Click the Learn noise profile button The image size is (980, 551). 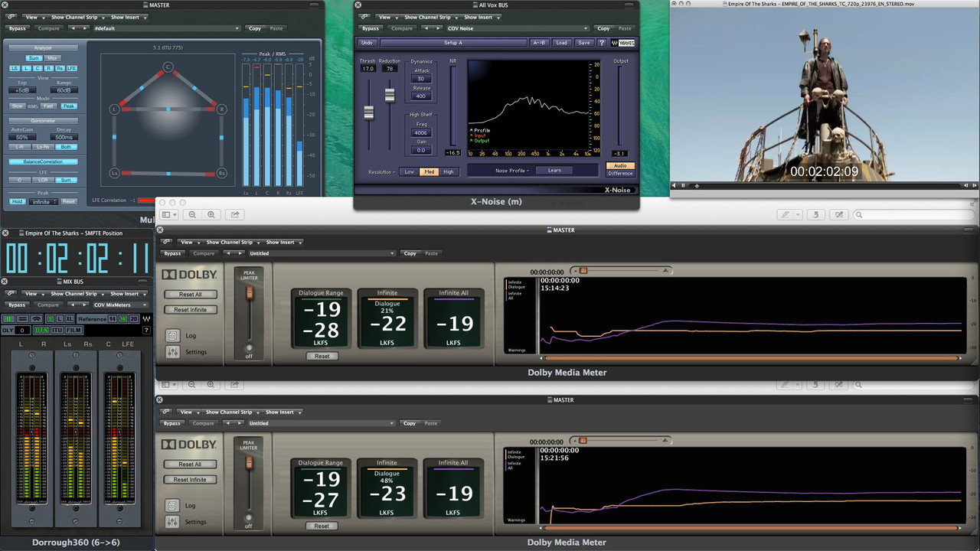(x=554, y=171)
